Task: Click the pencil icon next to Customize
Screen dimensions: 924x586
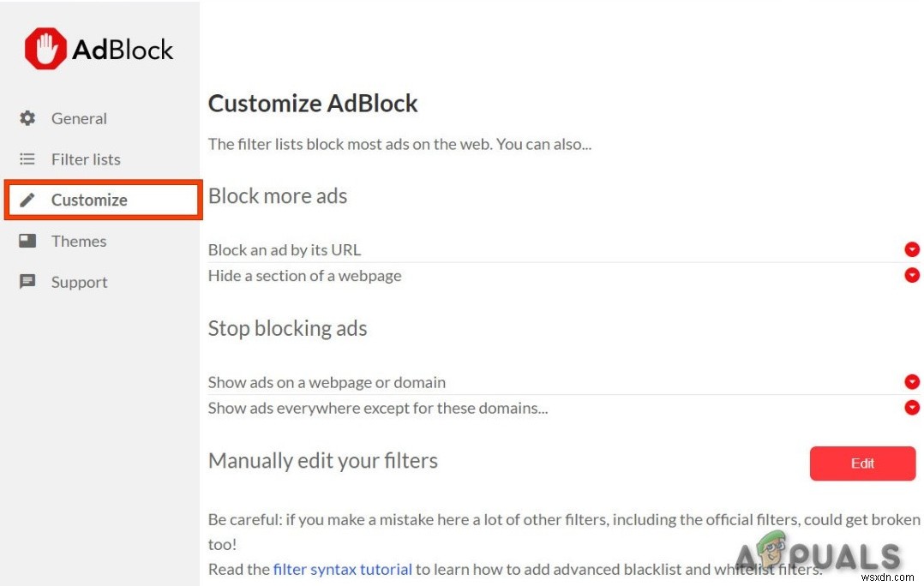Action: pyautogui.click(x=28, y=200)
